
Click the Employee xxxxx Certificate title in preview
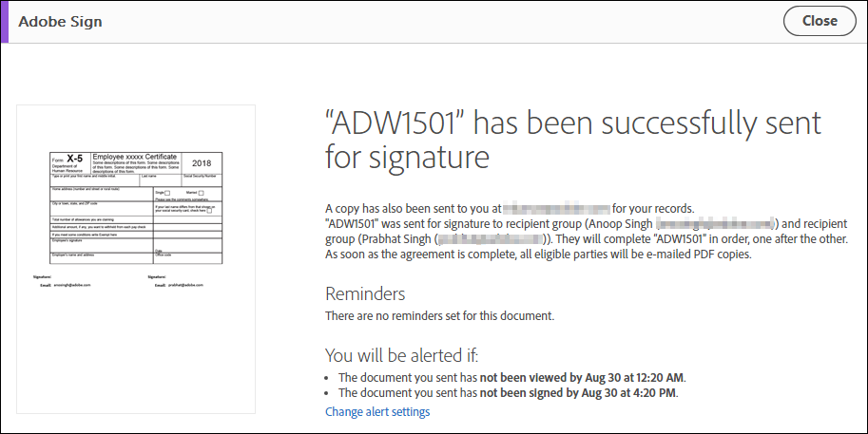[x=134, y=157]
